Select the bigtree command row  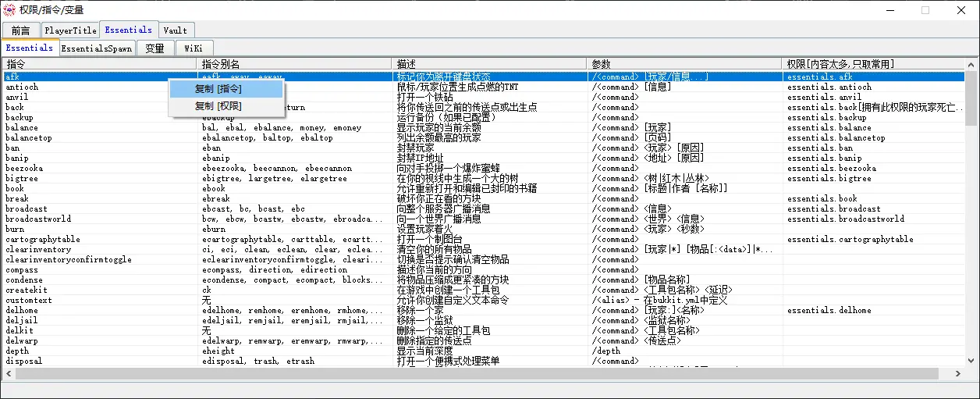click(484, 178)
